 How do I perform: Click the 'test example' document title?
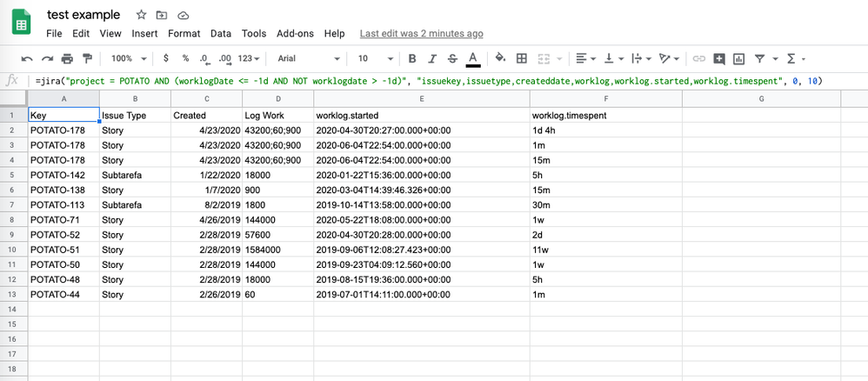coord(83,15)
